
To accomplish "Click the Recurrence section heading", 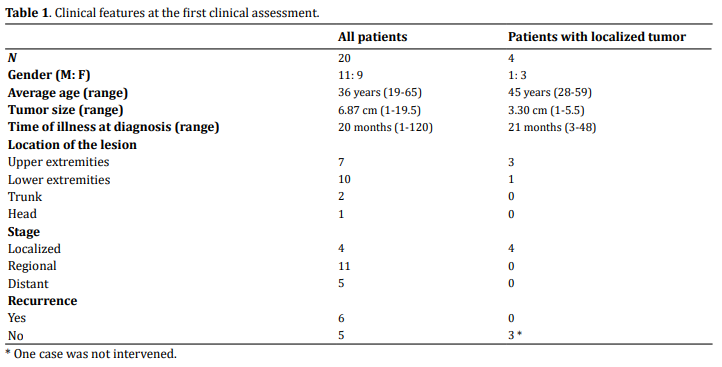I will pos(42,301).
